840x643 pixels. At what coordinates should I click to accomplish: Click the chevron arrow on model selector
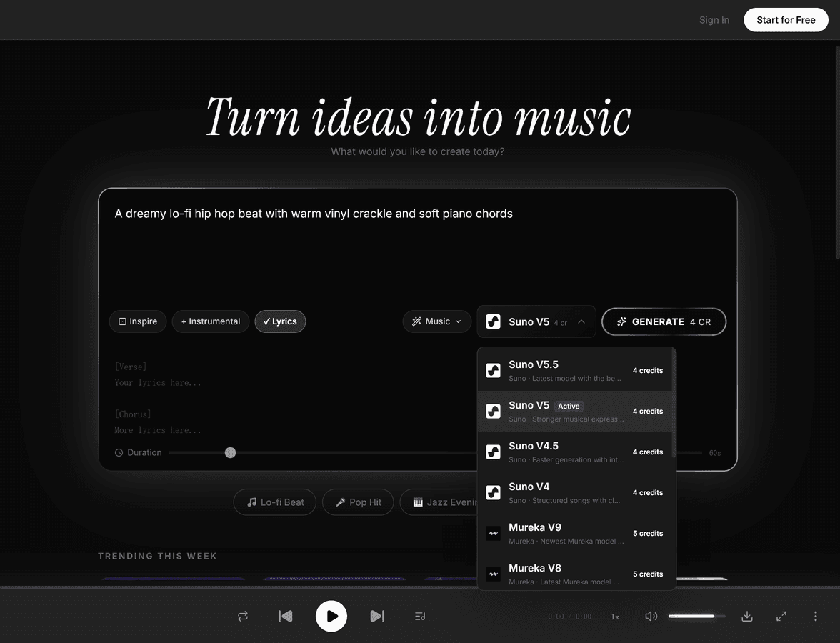click(581, 321)
